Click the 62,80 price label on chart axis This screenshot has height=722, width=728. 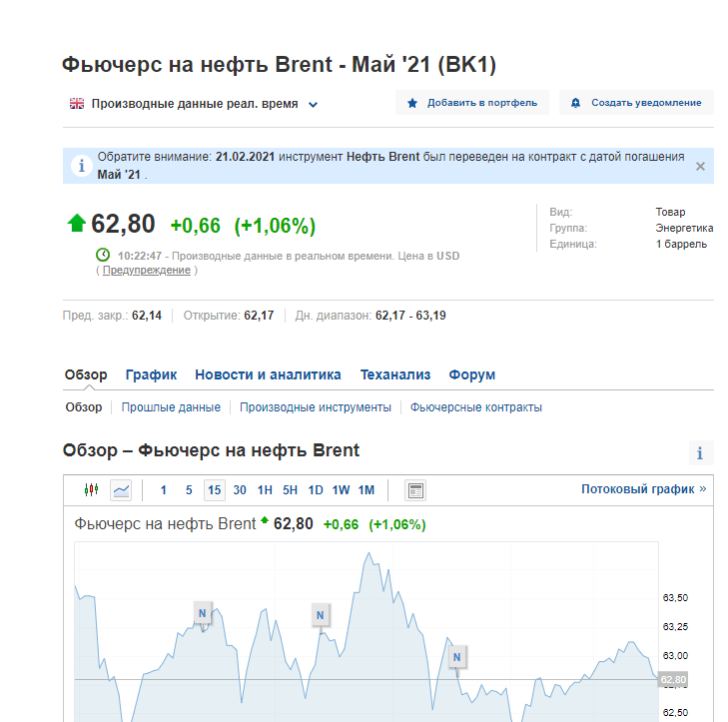point(673,680)
